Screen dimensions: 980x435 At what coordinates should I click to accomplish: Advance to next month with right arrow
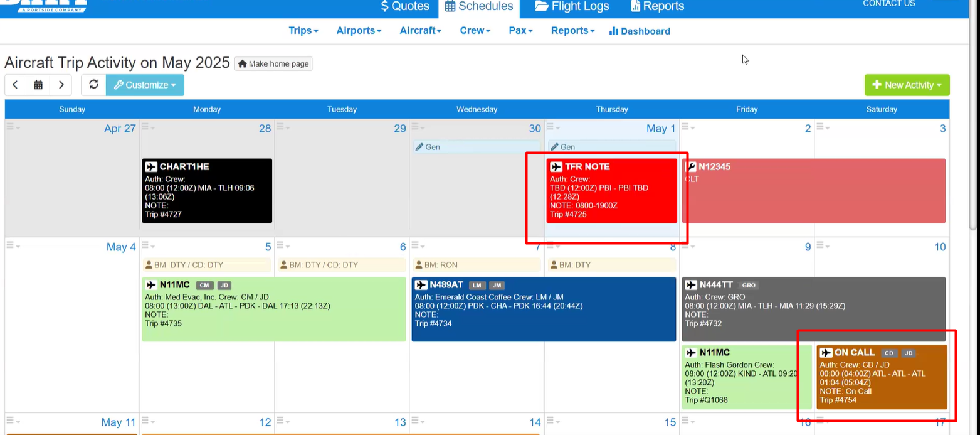point(60,85)
